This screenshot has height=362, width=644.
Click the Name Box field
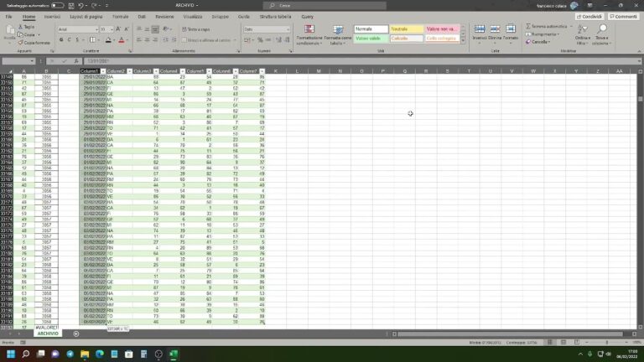[x=18, y=61]
